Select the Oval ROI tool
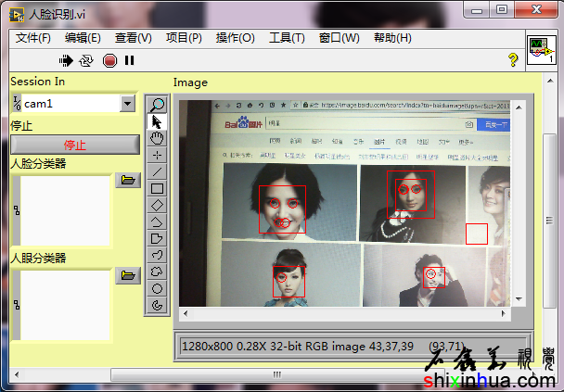The height and width of the screenshot is (392, 564). pyautogui.click(x=158, y=288)
